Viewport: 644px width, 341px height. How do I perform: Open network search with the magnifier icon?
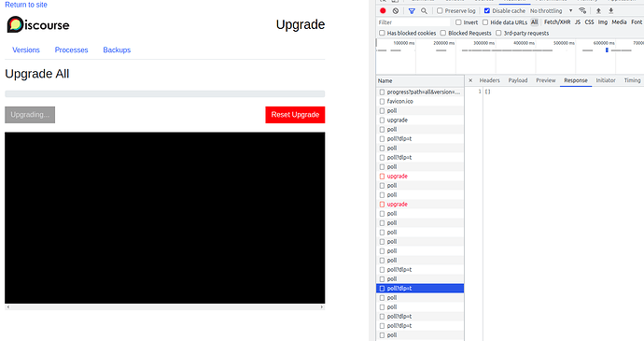coord(424,10)
